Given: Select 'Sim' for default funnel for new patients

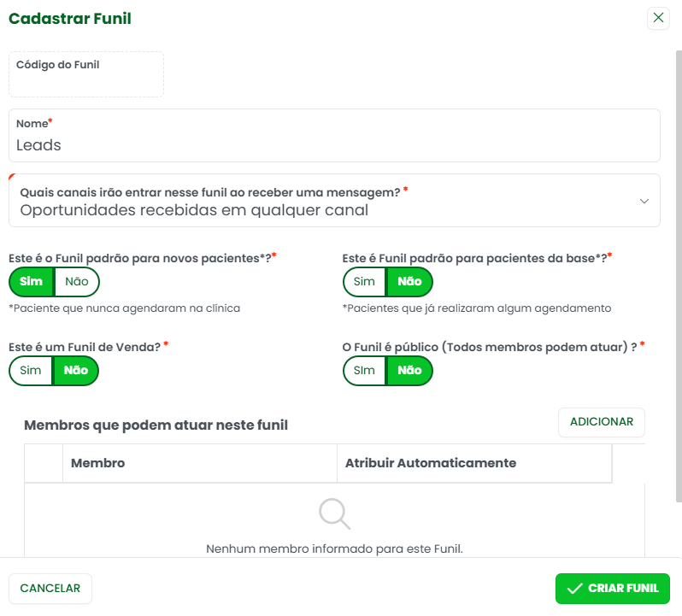Looking at the screenshot, I should click(31, 282).
